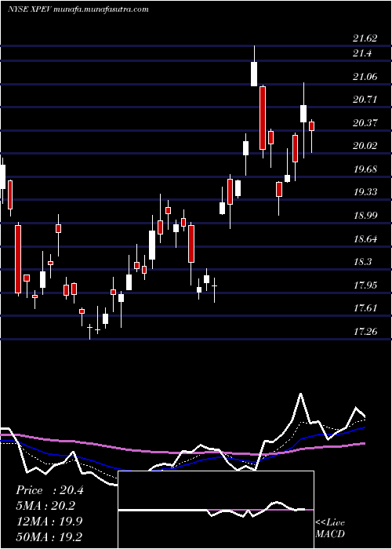The width and height of the screenshot is (392, 549).
Task: Click the 18.99 price level label
Action: (365, 216)
